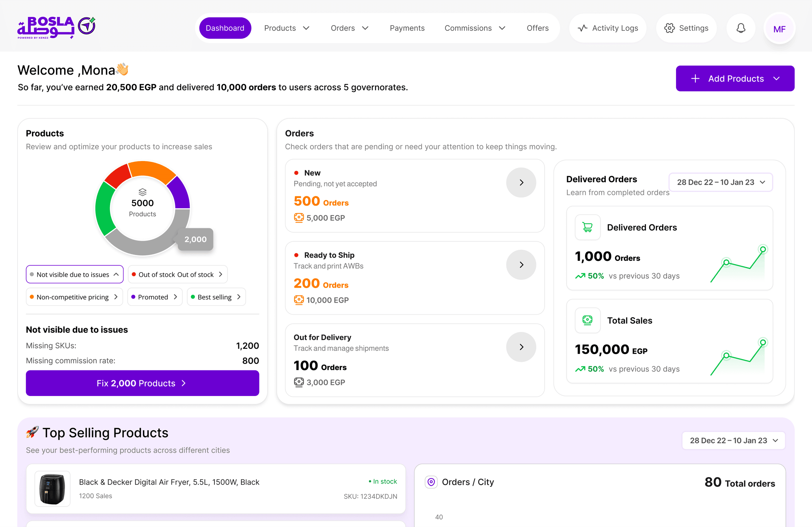The width and height of the screenshot is (812, 527).
Task: Click the Bosla logo
Action: tap(56, 28)
